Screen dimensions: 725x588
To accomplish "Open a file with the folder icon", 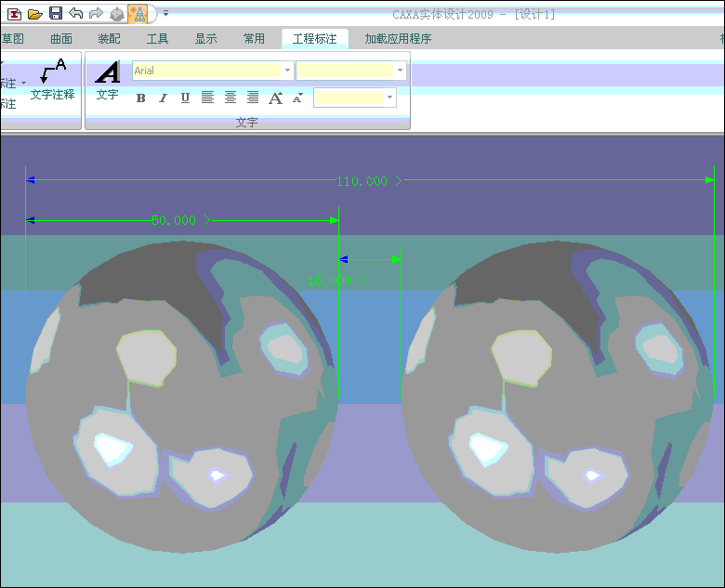I will (x=34, y=14).
